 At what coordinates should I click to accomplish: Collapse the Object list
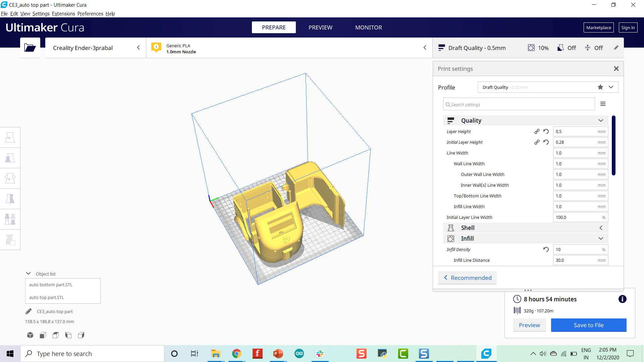tap(28, 274)
